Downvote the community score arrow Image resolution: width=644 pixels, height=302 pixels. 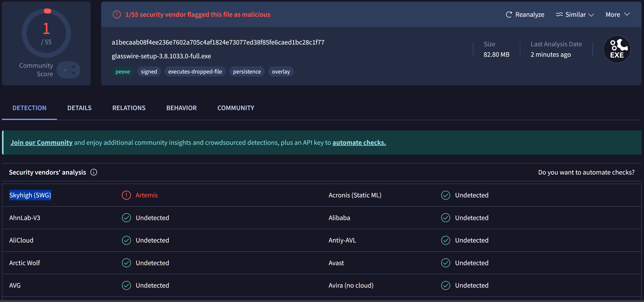pos(73,73)
